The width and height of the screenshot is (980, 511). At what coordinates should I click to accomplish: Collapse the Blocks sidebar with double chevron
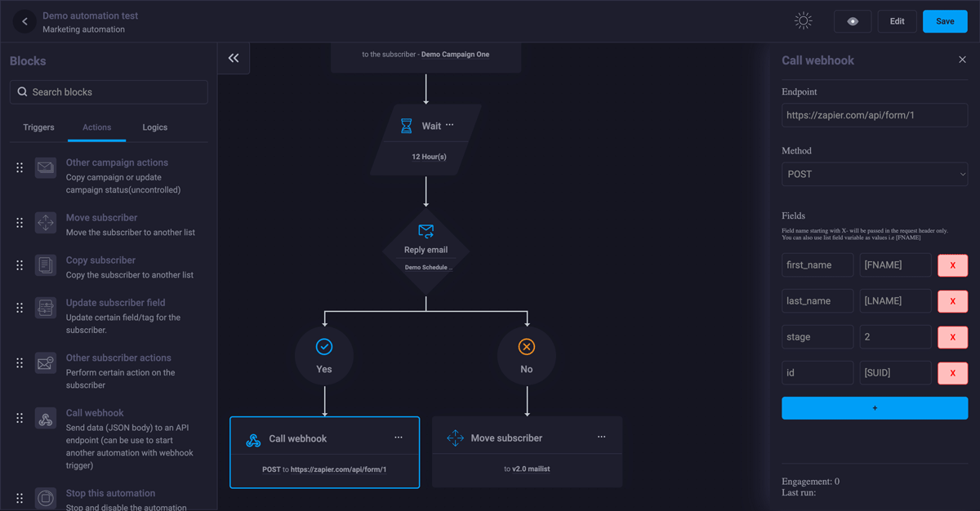pyautogui.click(x=234, y=58)
